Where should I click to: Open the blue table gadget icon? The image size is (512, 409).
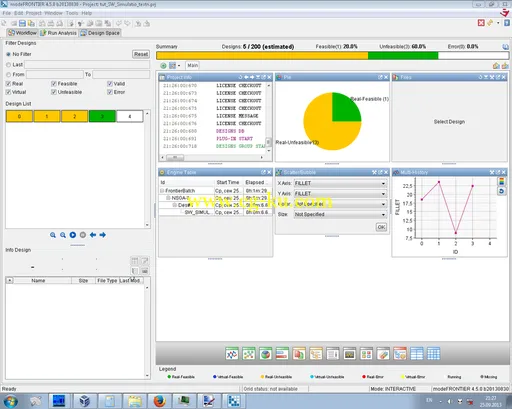coord(417,354)
